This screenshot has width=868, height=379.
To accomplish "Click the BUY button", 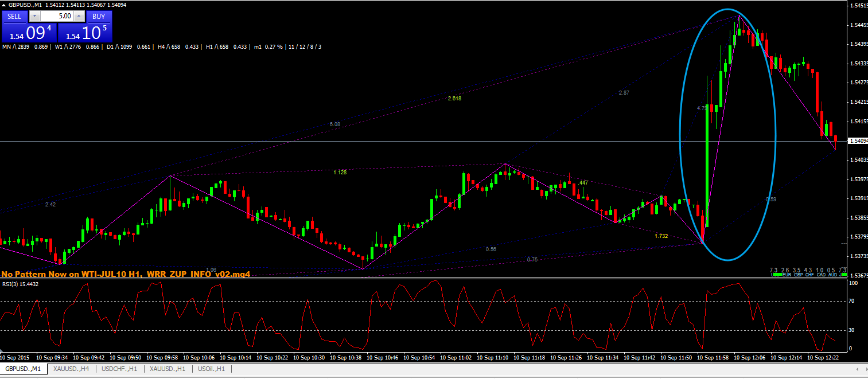I will point(99,17).
